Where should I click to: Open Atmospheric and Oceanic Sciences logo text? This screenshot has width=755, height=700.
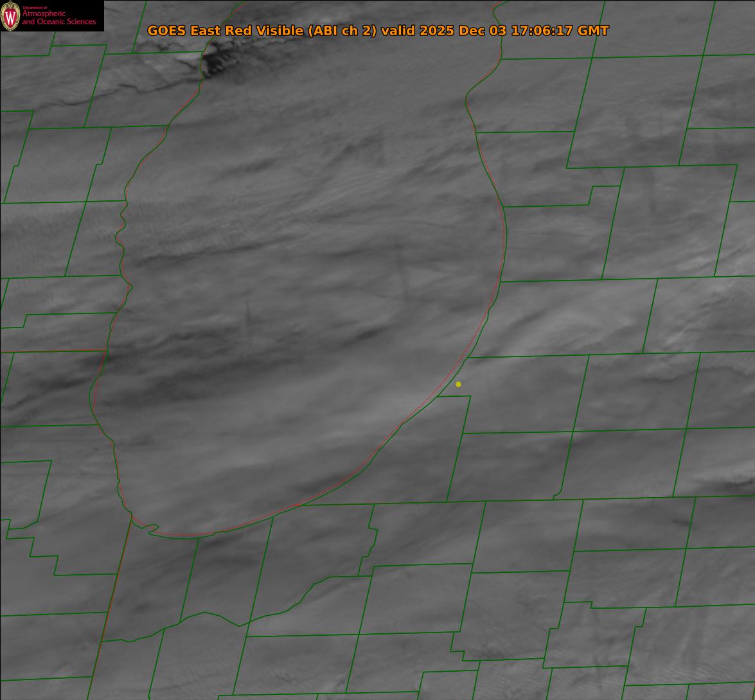[58, 18]
